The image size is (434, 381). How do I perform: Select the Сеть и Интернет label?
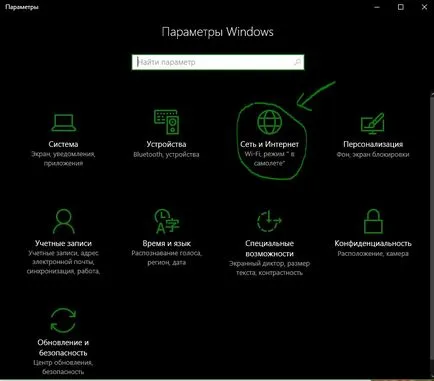click(269, 144)
